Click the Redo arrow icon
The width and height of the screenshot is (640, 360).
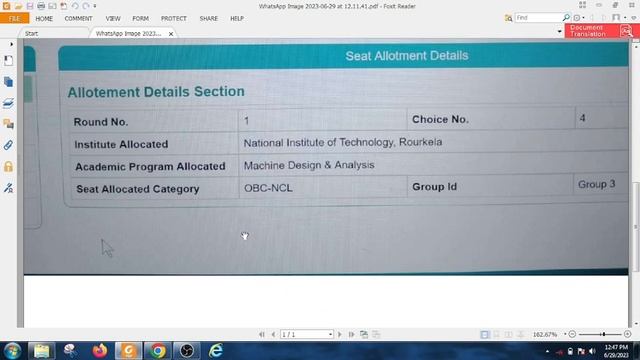tap(86, 6)
